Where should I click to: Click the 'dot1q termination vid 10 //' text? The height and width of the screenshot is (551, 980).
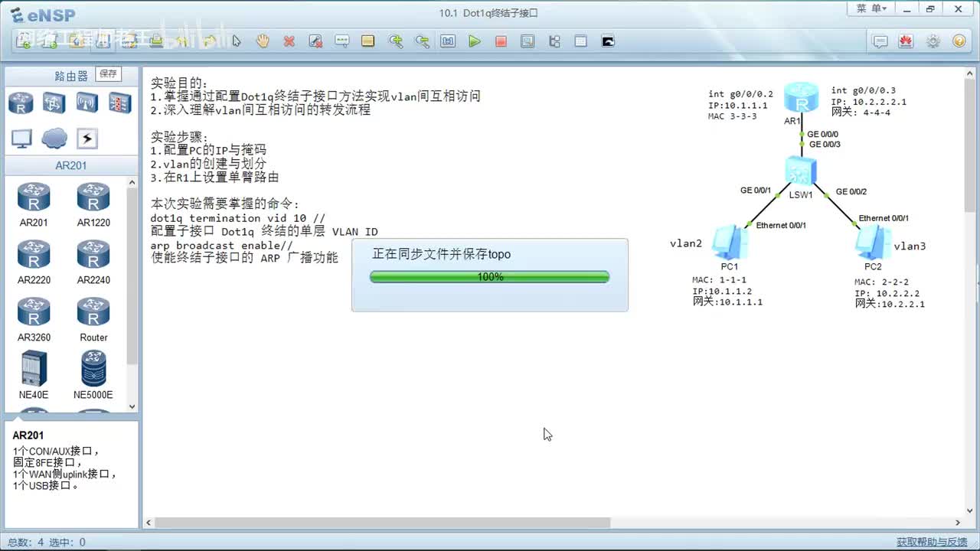coord(237,218)
